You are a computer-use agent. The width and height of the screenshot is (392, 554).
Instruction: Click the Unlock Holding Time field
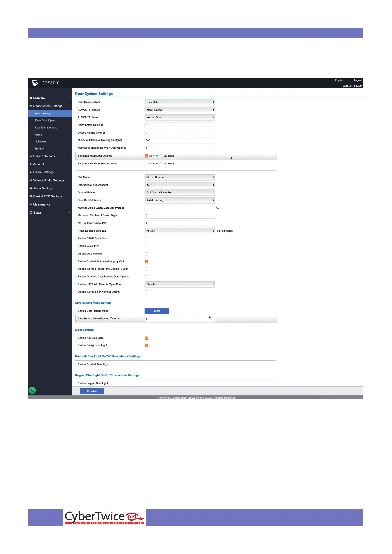point(180,133)
